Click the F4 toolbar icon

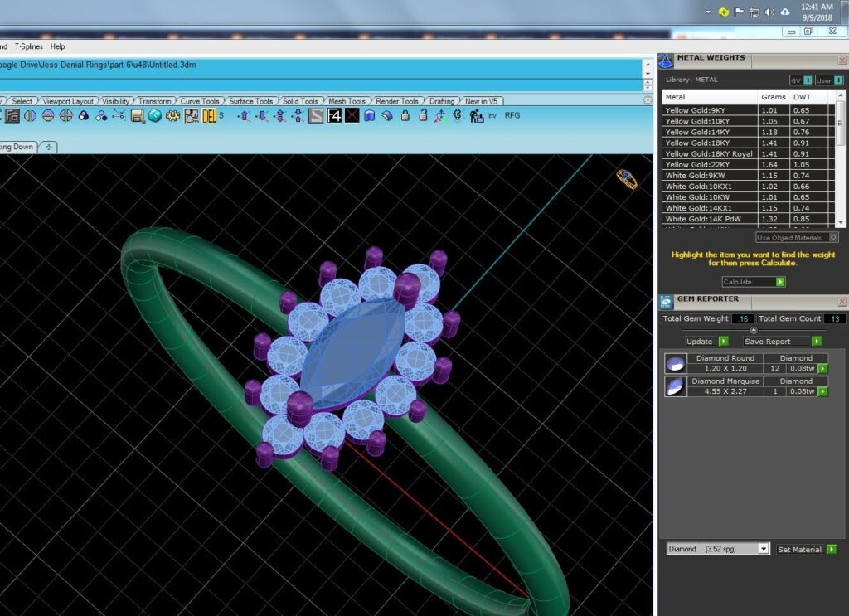pyautogui.click(x=334, y=115)
